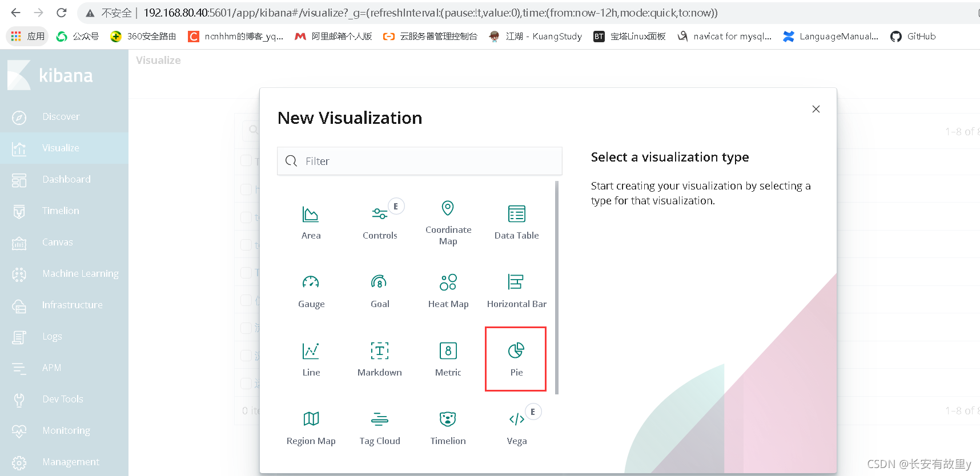Open Visualize in the Kibana sidebar
980x476 pixels.
(64, 148)
